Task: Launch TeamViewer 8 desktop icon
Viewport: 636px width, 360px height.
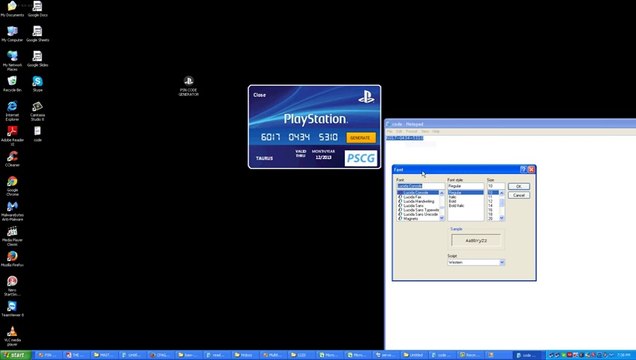Action: [x=12, y=309]
